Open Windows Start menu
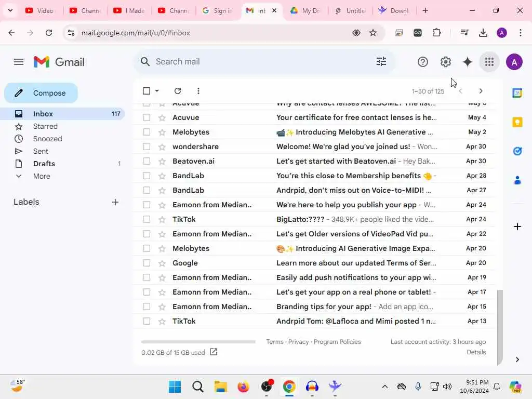 click(x=175, y=387)
